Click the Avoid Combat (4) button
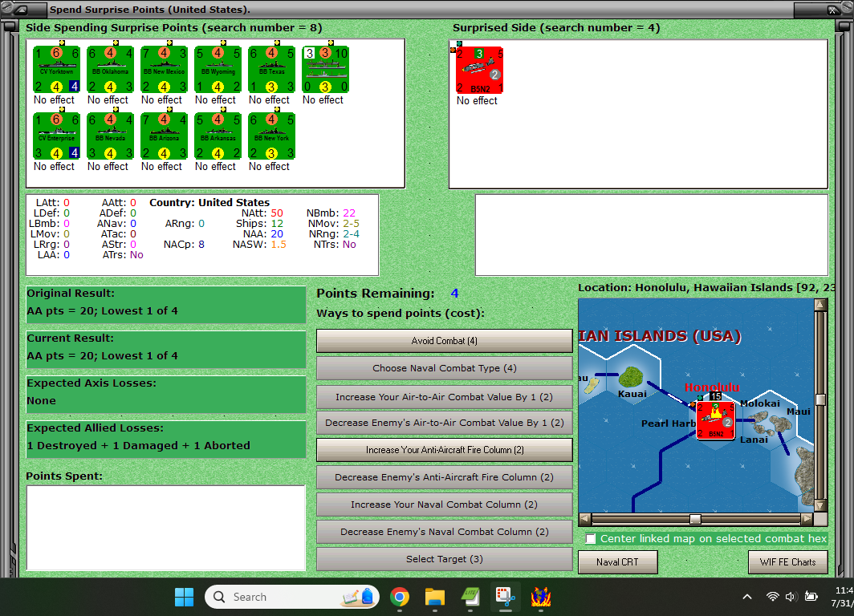854x616 pixels. 445,341
